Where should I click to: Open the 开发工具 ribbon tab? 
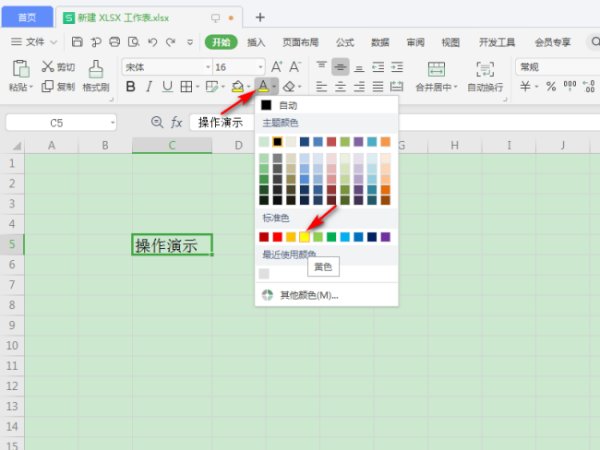[497, 42]
